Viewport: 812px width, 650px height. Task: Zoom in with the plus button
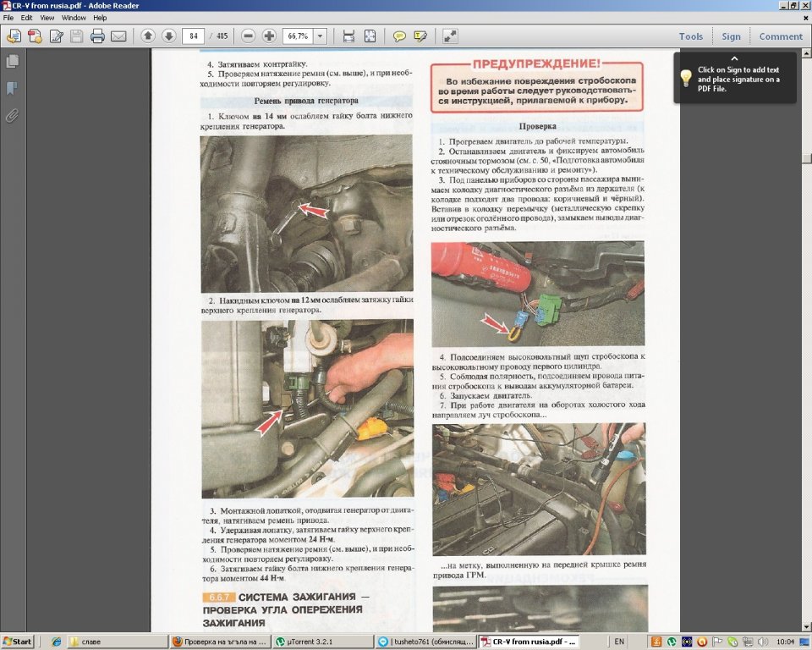pyautogui.click(x=269, y=36)
